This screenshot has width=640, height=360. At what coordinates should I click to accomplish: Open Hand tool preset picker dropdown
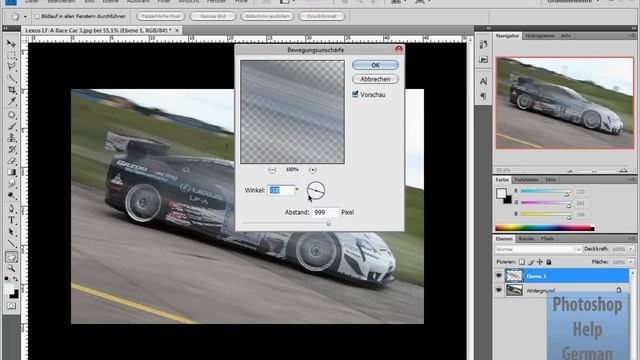(x=25, y=17)
